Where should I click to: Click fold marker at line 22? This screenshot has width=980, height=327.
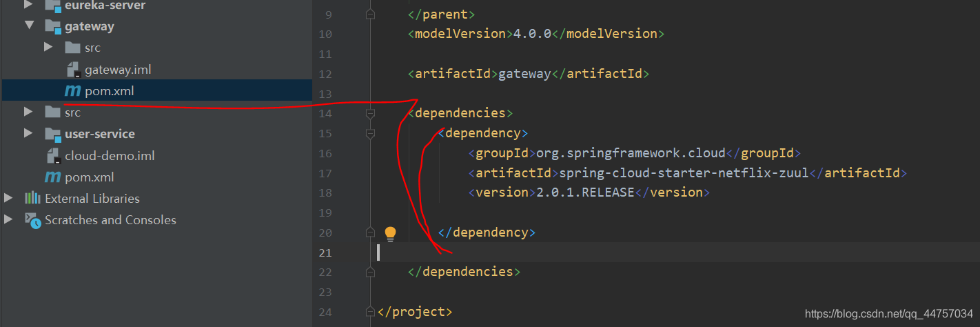pyautogui.click(x=371, y=272)
